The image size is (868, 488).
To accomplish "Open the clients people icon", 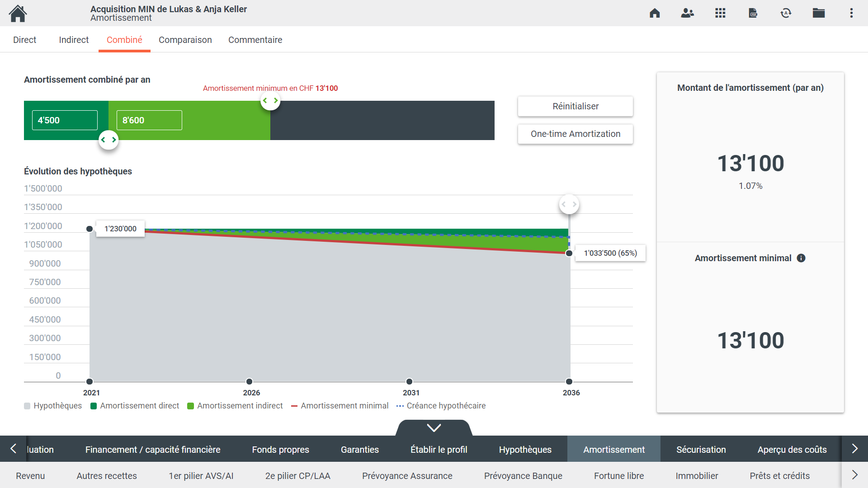I will 687,13.
